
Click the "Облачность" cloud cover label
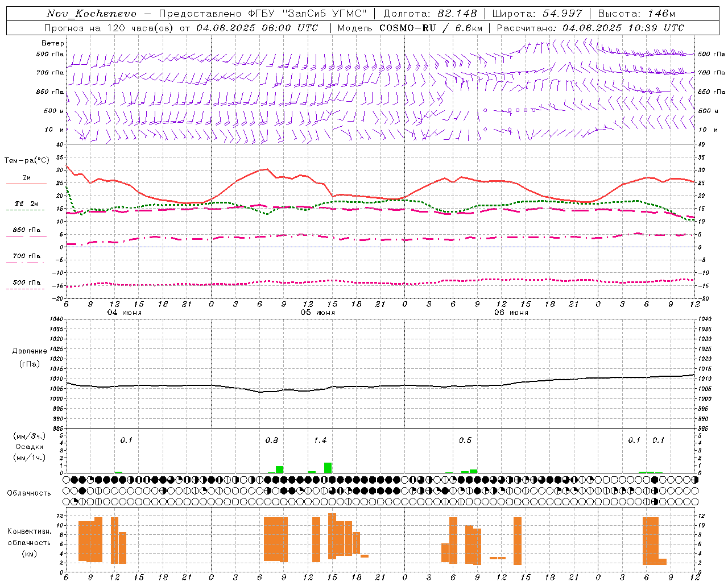coord(29,493)
